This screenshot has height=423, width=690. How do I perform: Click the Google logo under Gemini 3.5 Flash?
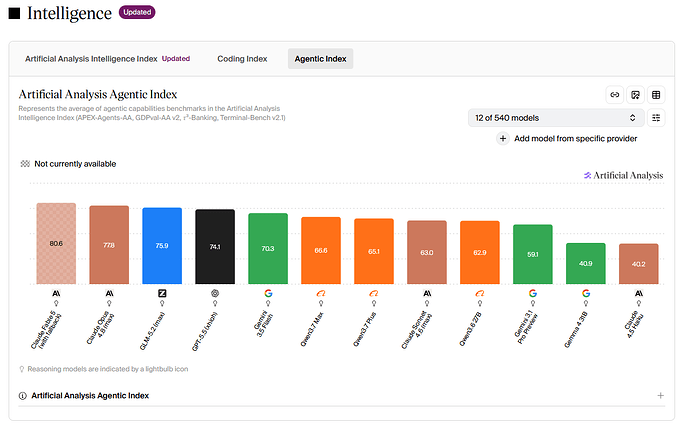pos(268,293)
